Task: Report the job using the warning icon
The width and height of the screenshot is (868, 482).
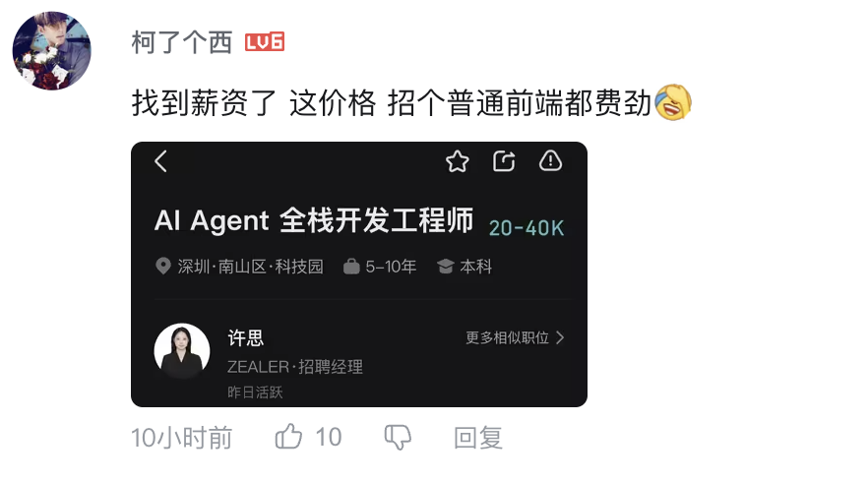Action: tap(550, 160)
